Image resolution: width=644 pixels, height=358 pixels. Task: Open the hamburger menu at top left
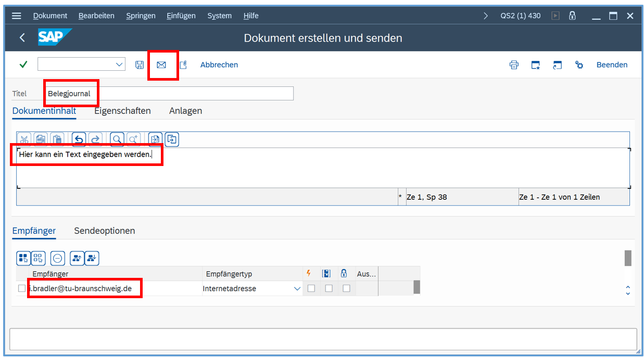pyautogui.click(x=17, y=16)
